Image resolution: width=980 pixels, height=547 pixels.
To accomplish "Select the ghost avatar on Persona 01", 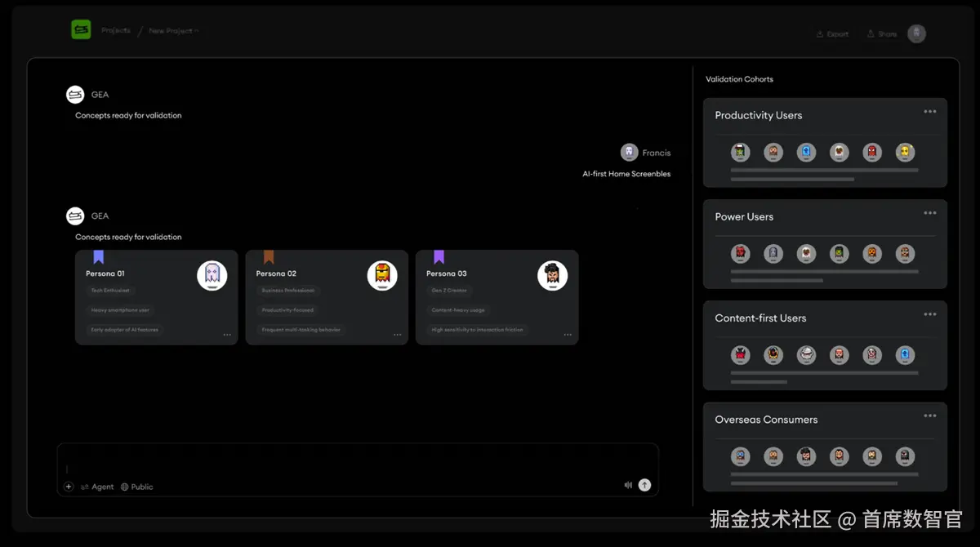I will pyautogui.click(x=212, y=276).
